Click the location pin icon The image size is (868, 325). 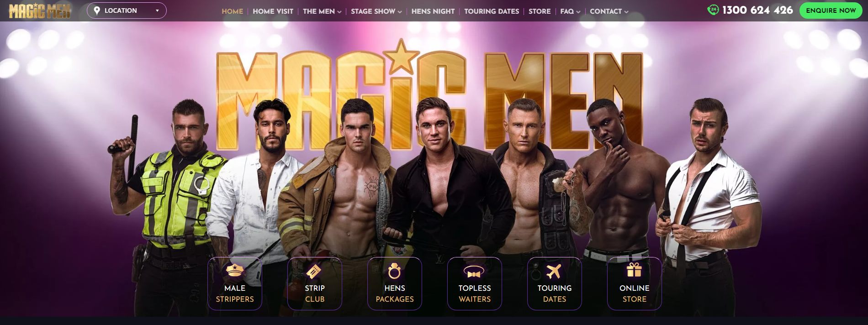[97, 10]
